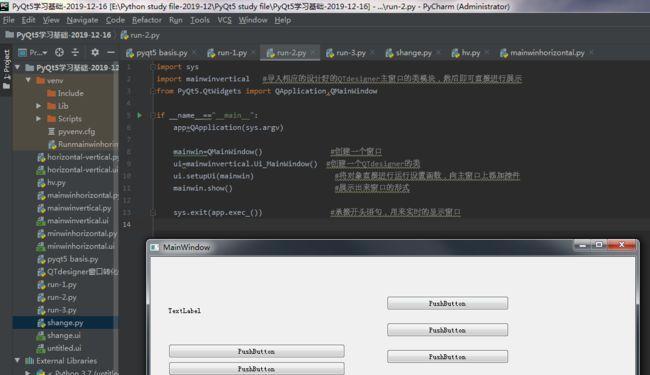Click the TextLabel in MainWindow
The height and width of the screenshot is (375, 650).
pyautogui.click(x=184, y=310)
